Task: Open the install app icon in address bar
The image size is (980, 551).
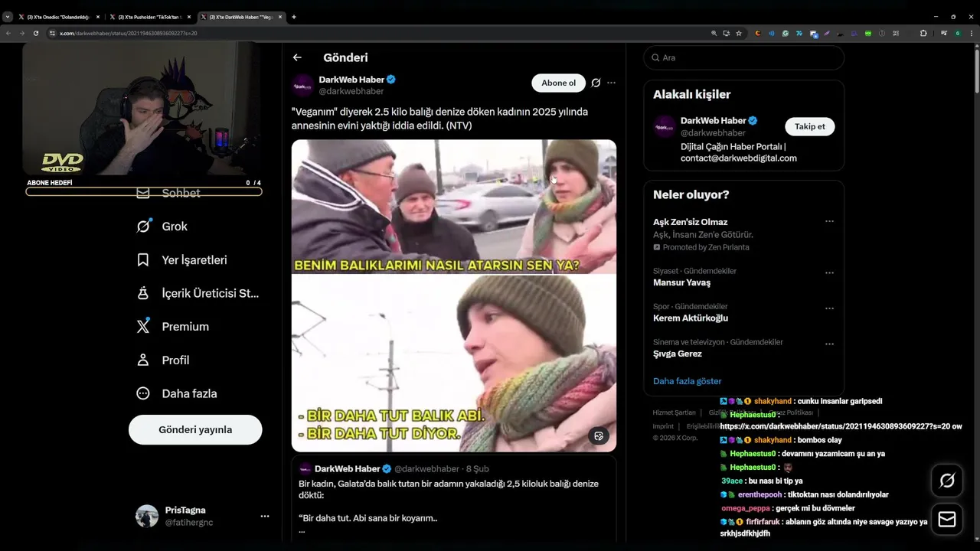Action: (727, 33)
